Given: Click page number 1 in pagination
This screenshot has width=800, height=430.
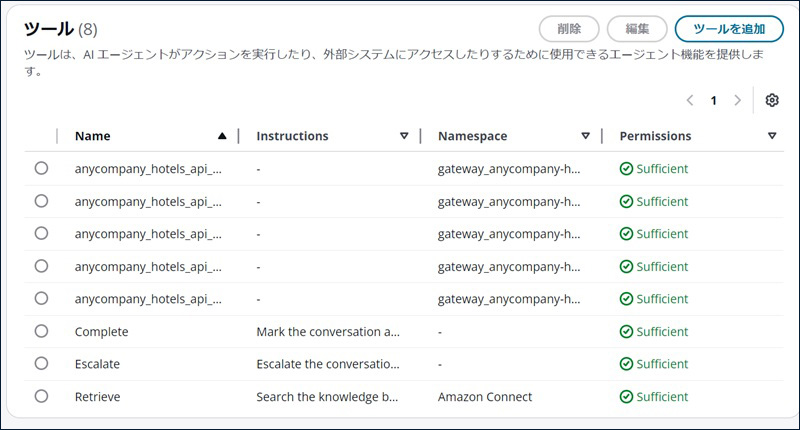Looking at the screenshot, I should [714, 100].
